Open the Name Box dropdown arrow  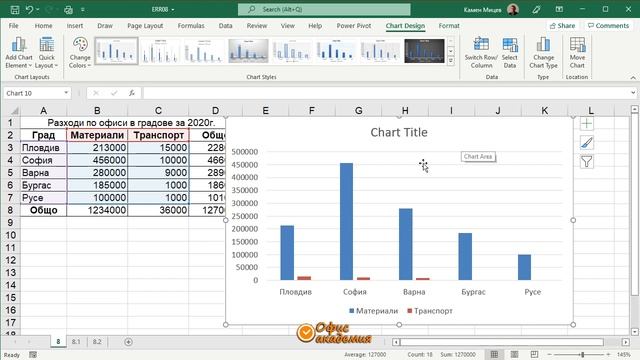[x=66, y=93]
